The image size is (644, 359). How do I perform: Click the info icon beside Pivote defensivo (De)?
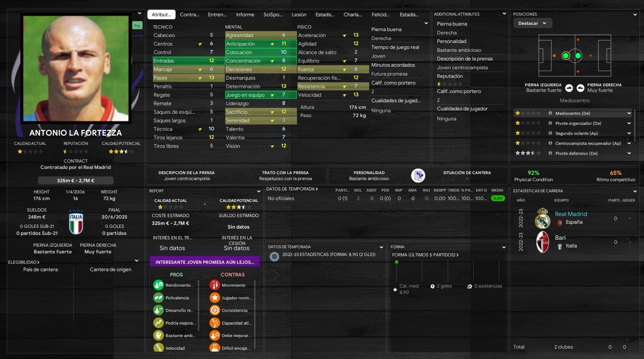pyautogui.click(x=550, y=153)
